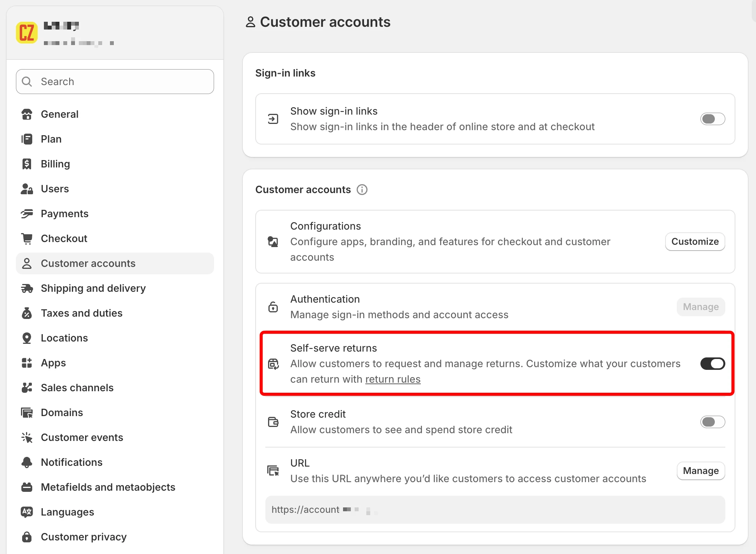Click the Authentication lock icon
This screenshot has width=756, height=554.
(x=273, y=307)
